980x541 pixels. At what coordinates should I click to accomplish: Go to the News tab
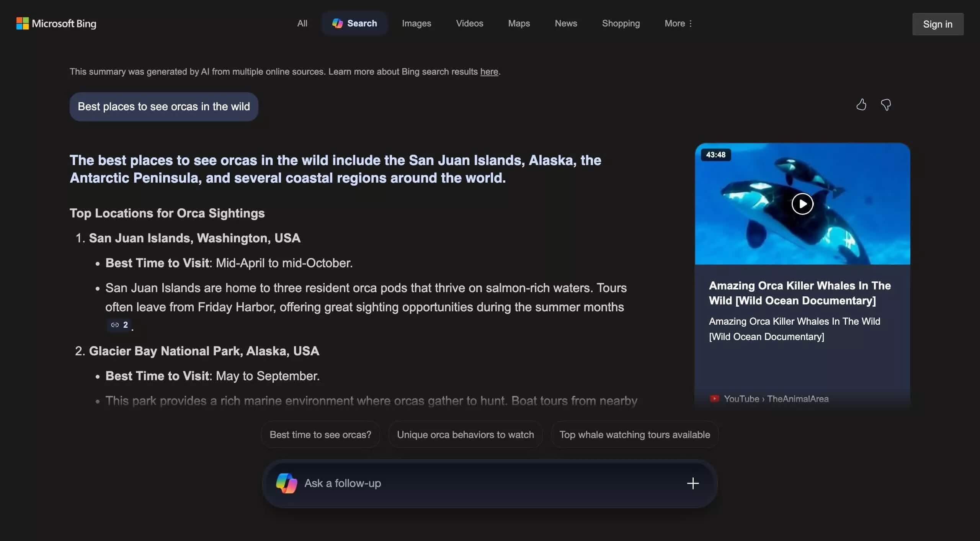(x=566, y=23)
